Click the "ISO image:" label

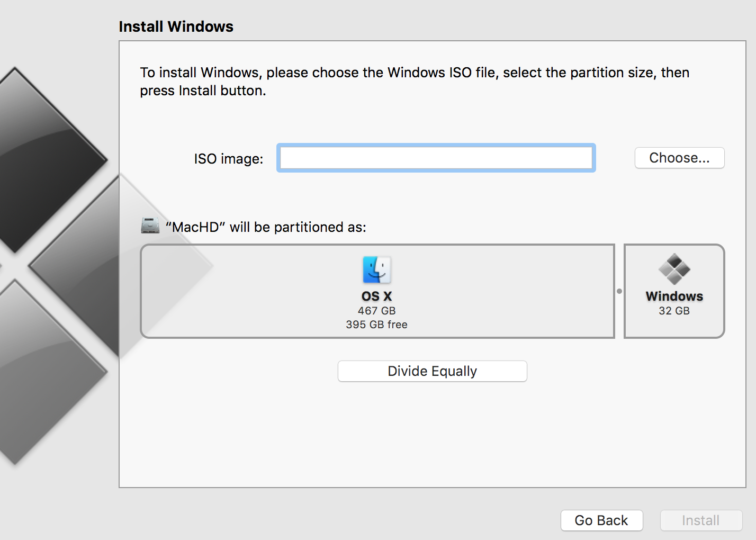[x=229, y=159]
